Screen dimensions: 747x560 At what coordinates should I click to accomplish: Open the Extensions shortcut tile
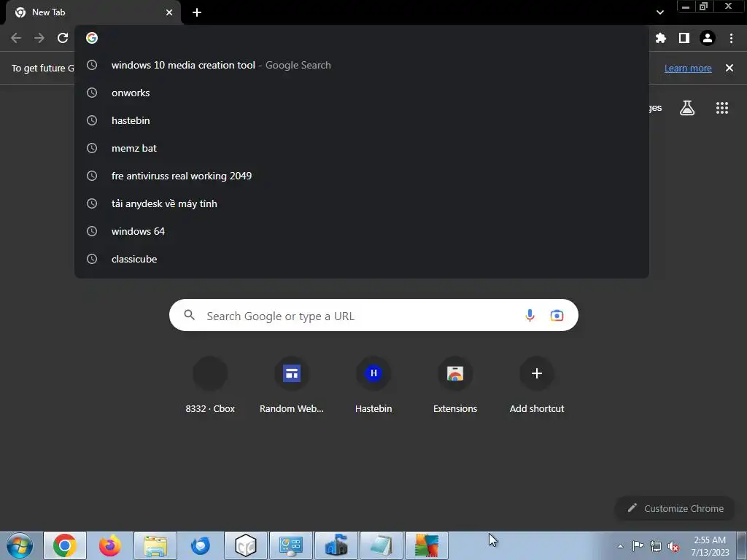coord(455,386)
